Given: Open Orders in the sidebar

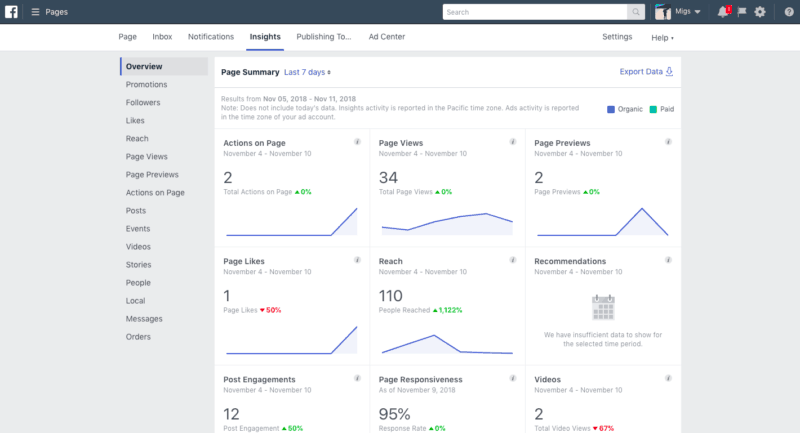Looking at the screenshot, I should point(138,337).
